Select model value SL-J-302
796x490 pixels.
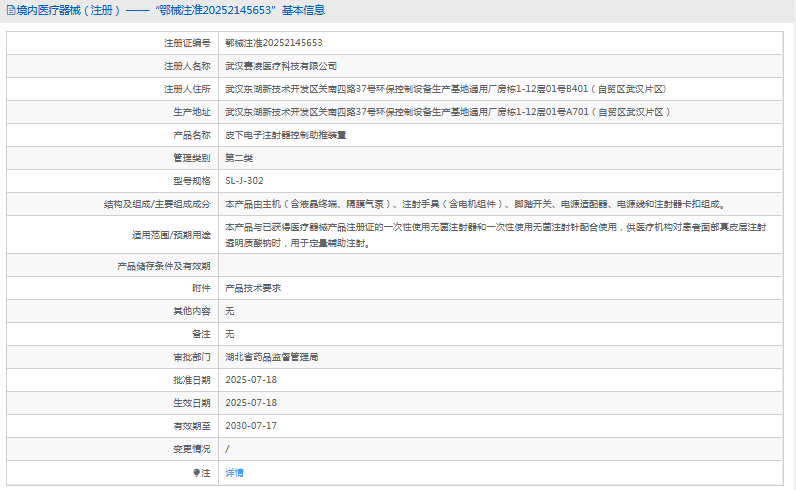(x=244, y=181)
